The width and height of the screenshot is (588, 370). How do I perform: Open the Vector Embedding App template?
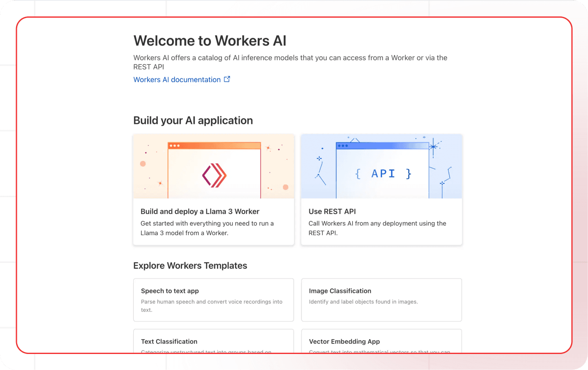(344, 341)
